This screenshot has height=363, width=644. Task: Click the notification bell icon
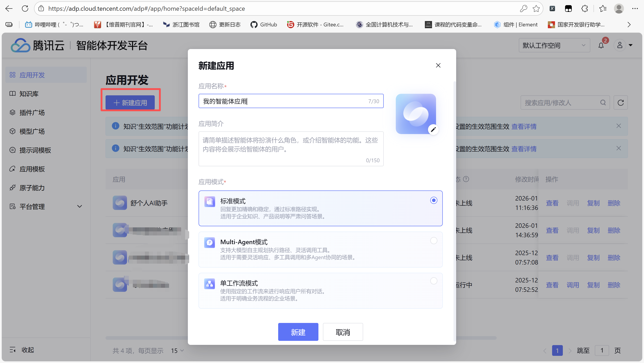[601, 45]
